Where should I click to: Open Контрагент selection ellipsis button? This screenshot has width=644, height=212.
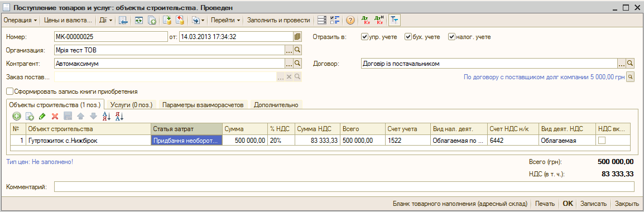[289, 64]
